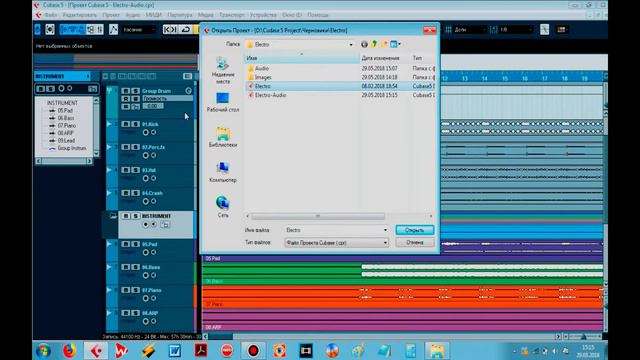Solo the INSTRUMENT folder track
640x360 pixels.
tap(136, 216)
